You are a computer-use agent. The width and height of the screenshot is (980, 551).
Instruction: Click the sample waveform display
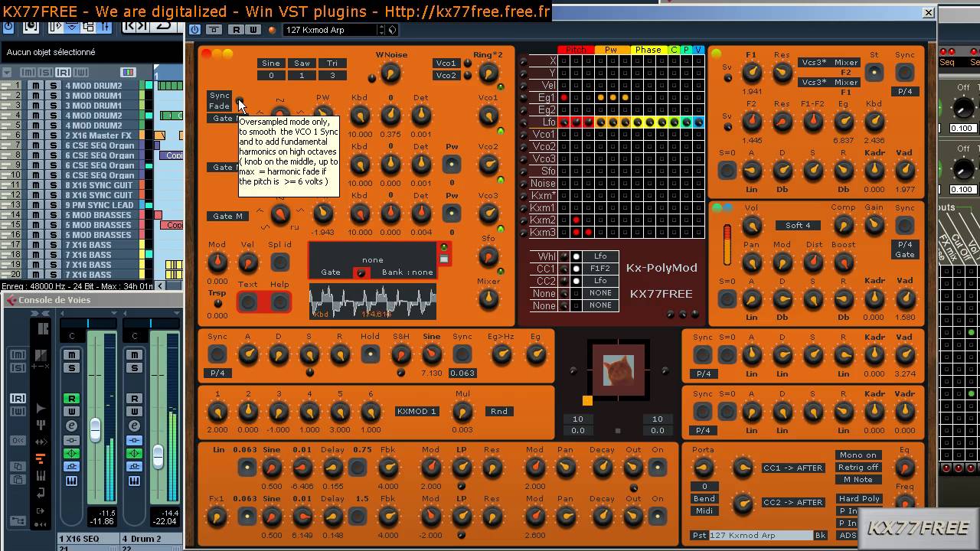(x=373, y=301)
